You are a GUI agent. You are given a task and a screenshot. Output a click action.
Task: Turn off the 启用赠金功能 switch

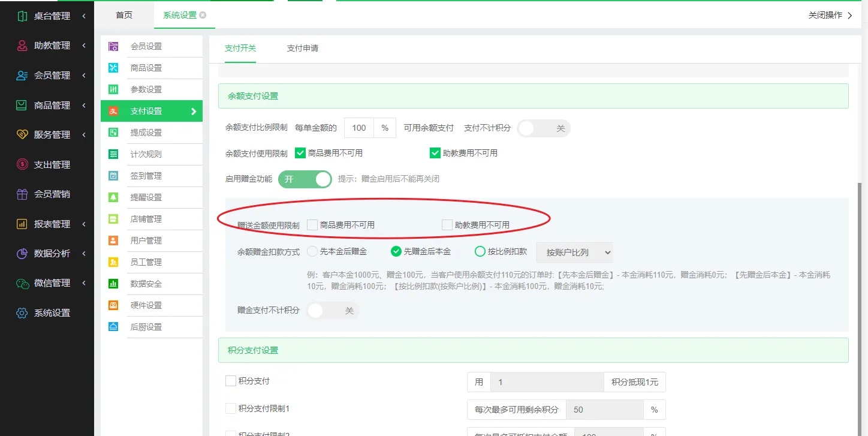pos(305,179)
